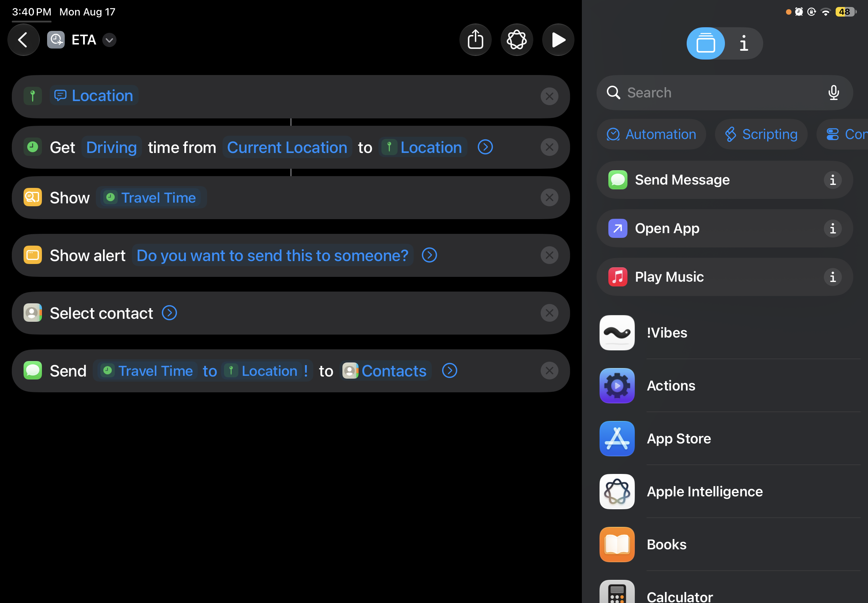Expand the Show alert action options

(x=429, y=256)
